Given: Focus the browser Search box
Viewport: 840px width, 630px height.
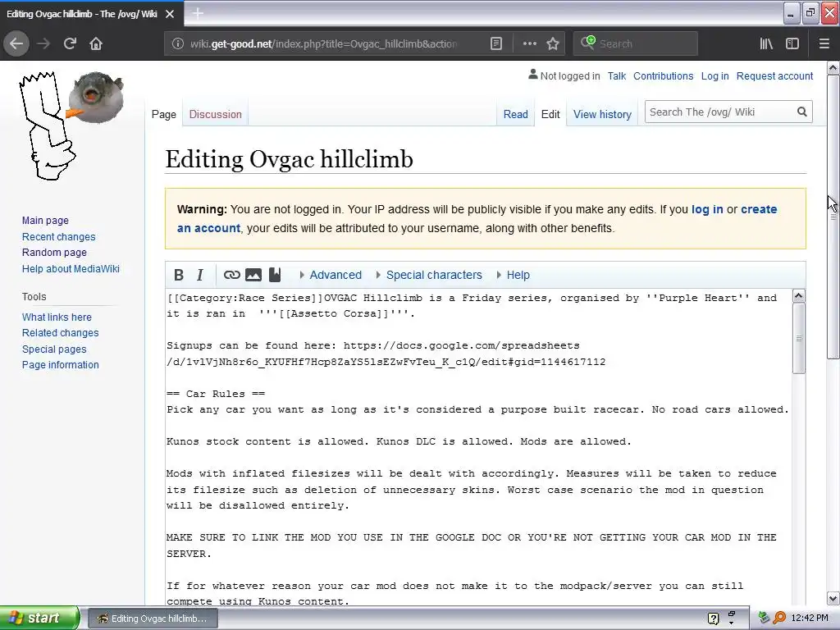Looking at the screenshot, I should (636, 44).
